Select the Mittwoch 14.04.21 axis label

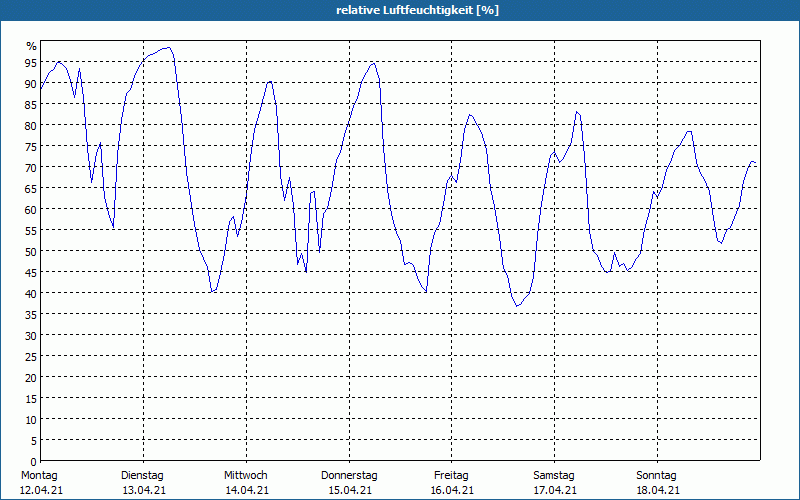point(246,483)
